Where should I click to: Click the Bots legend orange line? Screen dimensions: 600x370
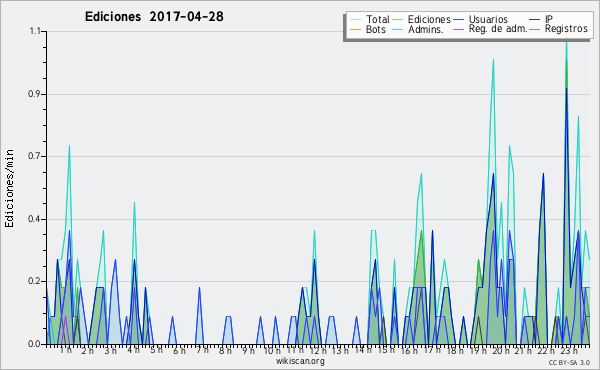pyautogui.click(x=355, y=29)
